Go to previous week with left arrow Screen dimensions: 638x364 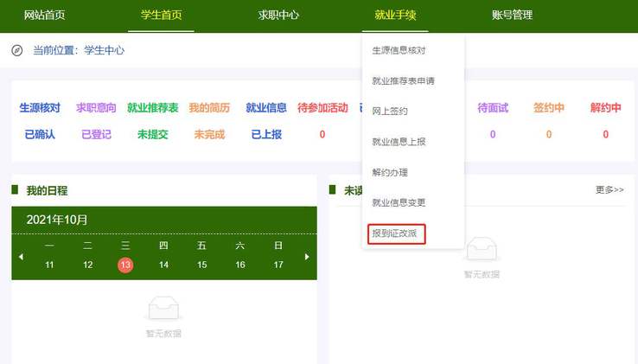[x=22, y=257]
